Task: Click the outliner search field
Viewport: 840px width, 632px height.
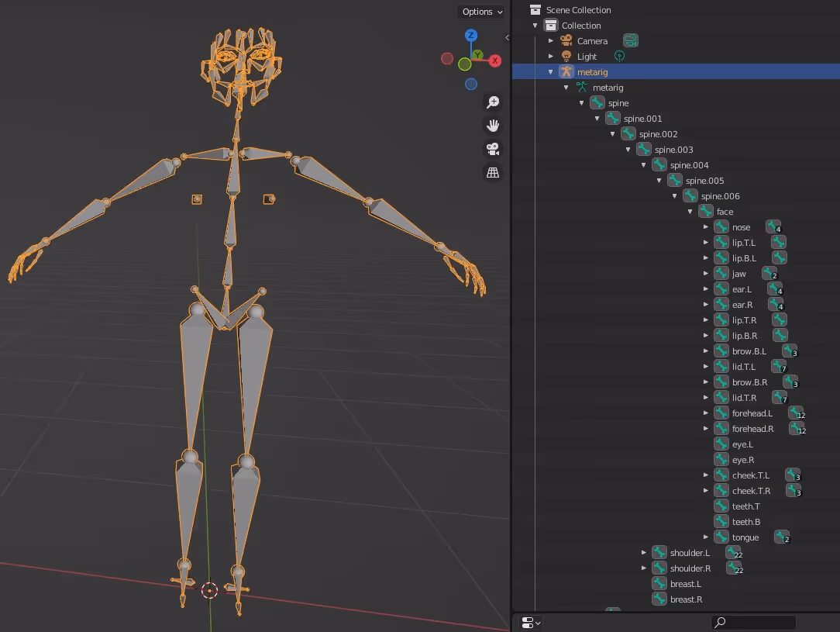Action: pyautogui.click(x=753, y=622)
